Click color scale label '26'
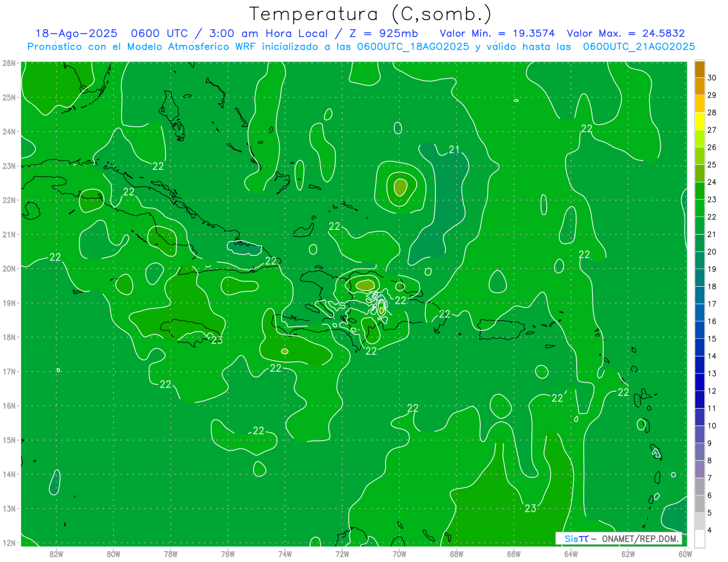The height and width of the screenshot is (562, 728). click(x=712, y=147)
